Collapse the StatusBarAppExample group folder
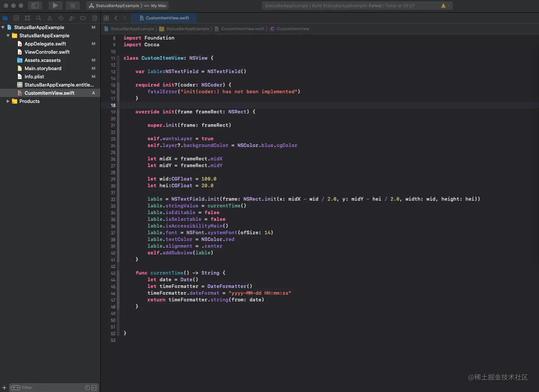This screenshot has width=539, height=392. coord(8,35)
